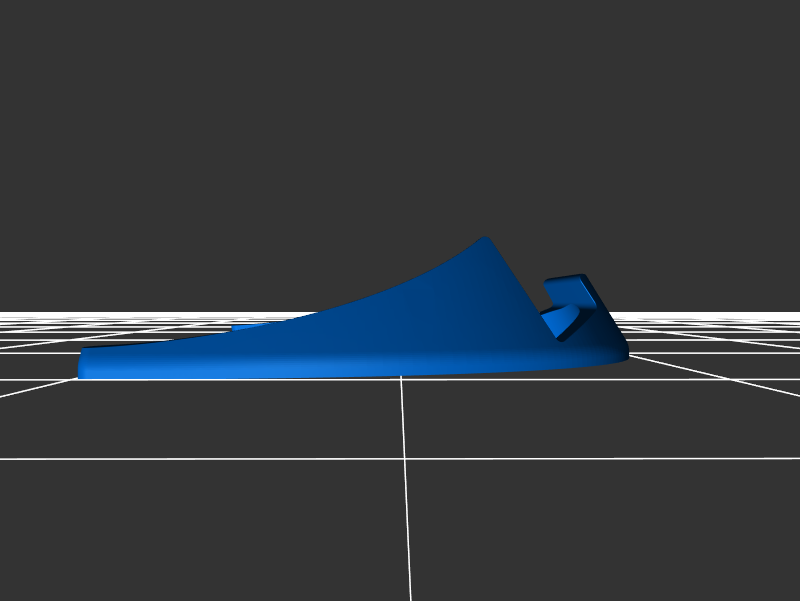
Task: Click the grid line intersection in the foreground
Action: point(406,458)
